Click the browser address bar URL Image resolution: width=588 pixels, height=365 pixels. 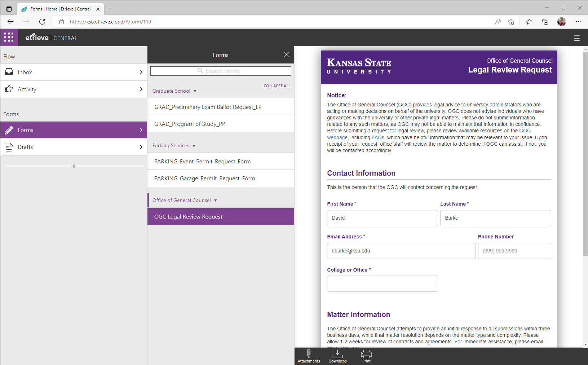[110, 22]
